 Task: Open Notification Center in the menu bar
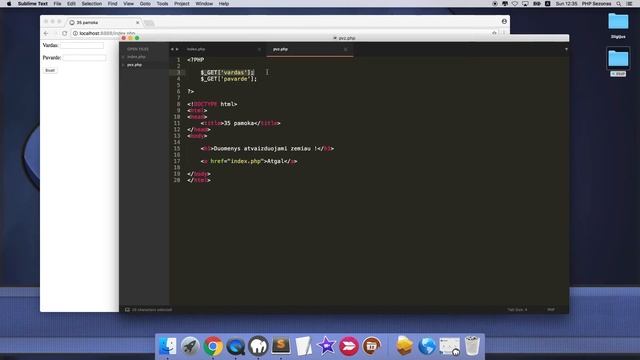tap(630, 4)
